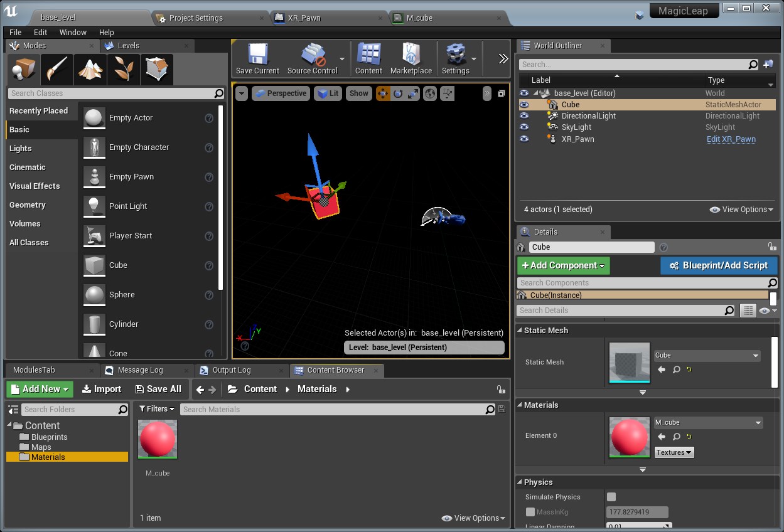Open the Window menu
Viewport: 784px width, 532px height.
pos(73,32)
